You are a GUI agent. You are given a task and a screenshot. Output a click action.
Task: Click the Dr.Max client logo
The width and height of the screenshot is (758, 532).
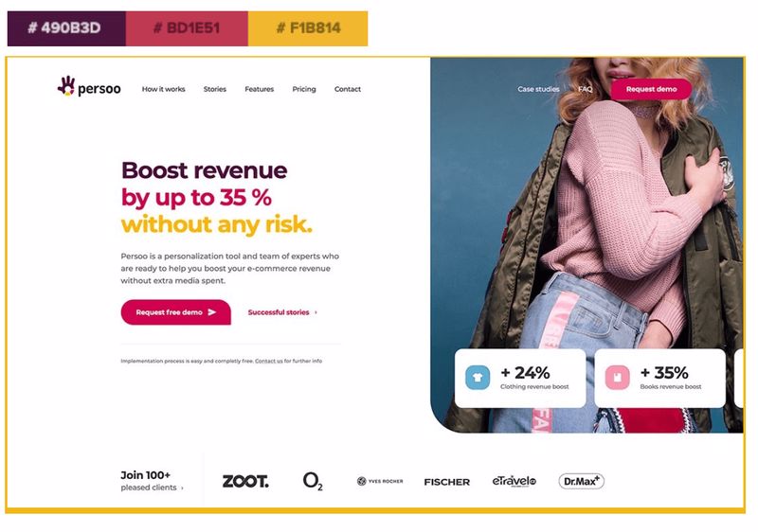click(581, 481)
